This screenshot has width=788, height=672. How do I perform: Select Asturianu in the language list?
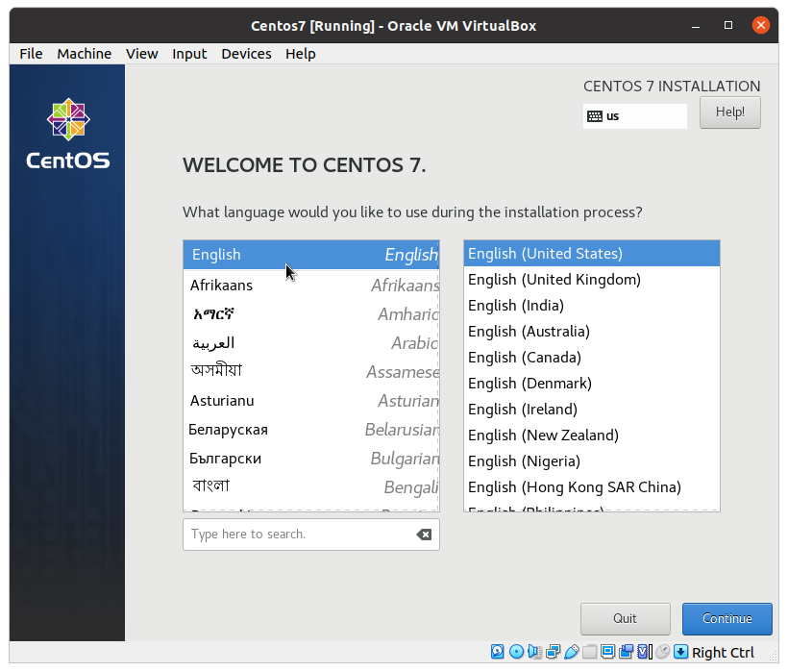pos(311,401)
